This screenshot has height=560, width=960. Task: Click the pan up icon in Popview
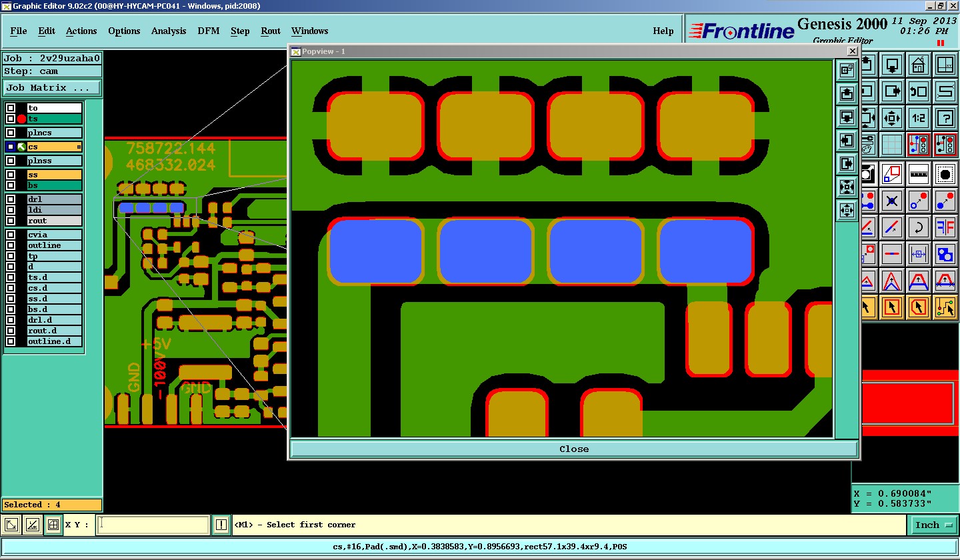point(847,93)
